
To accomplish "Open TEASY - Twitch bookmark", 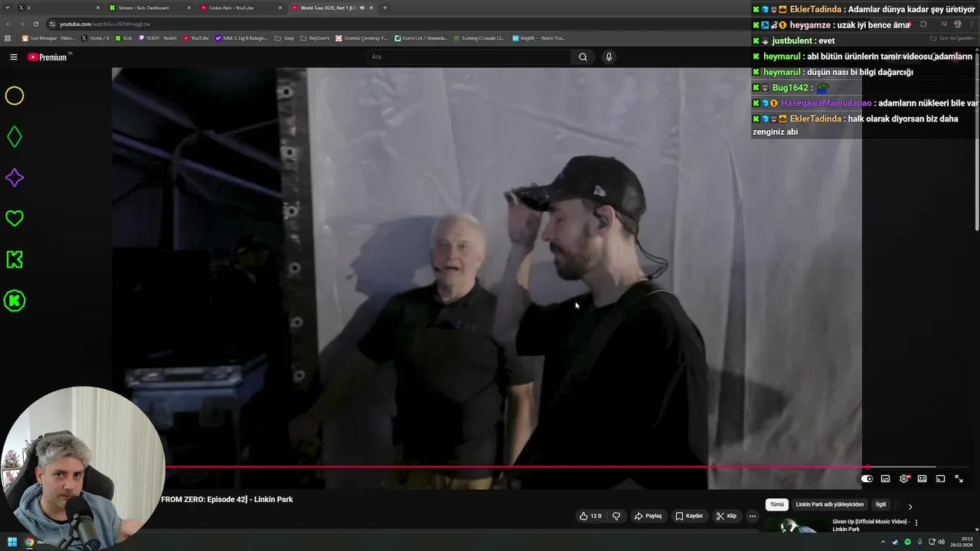I will (158, 37).
